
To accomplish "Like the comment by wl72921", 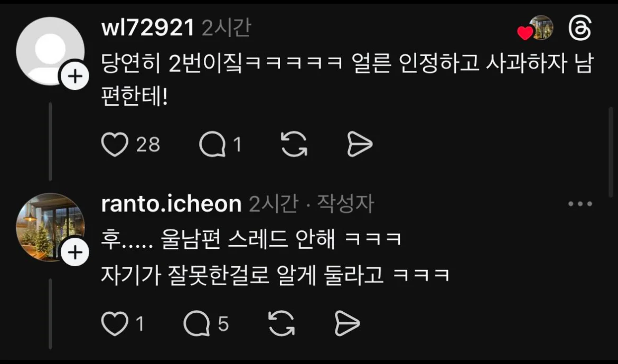I will tap(115, 144).
